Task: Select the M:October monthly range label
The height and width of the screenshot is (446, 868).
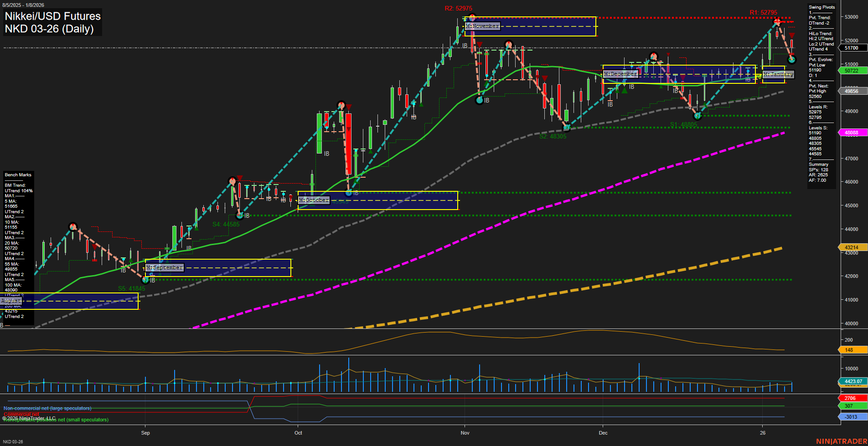Action: click(x=314, y=200)
